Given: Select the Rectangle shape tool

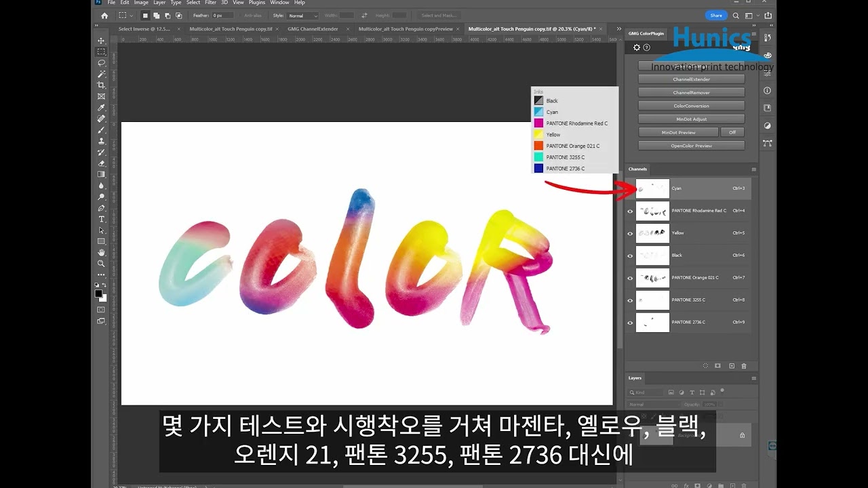Looking at the screenshot, I should (101, 241).
